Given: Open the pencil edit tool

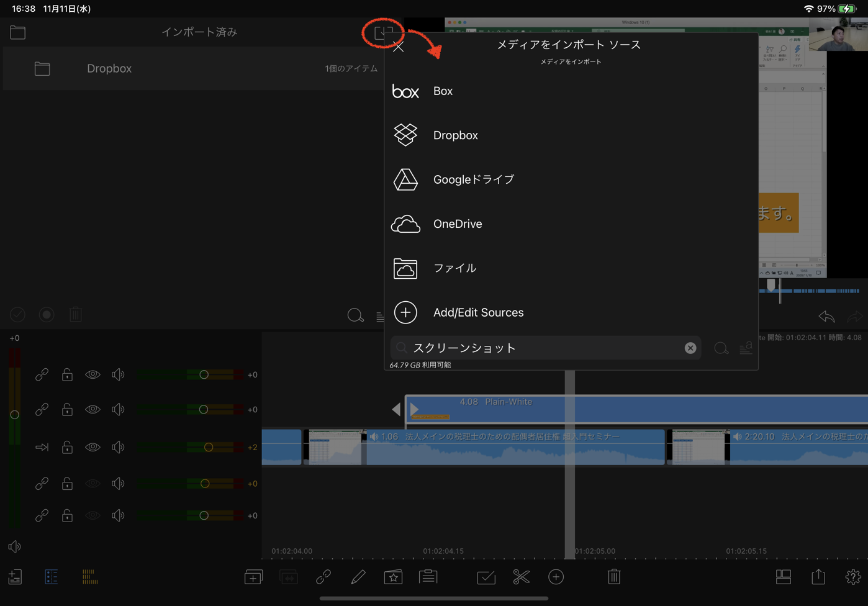Looking at the screenshot, I should click(x=358, y=577).
